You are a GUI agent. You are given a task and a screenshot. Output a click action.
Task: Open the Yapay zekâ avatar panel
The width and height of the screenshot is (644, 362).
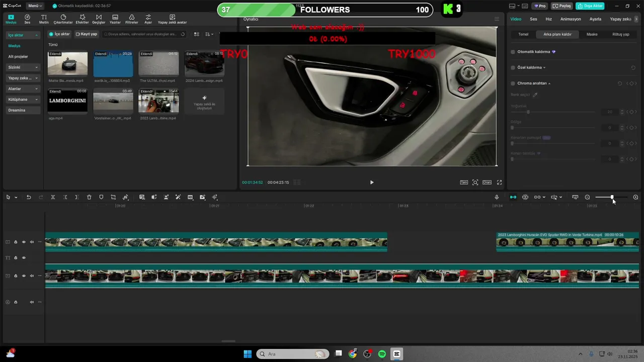click(172, 19)
